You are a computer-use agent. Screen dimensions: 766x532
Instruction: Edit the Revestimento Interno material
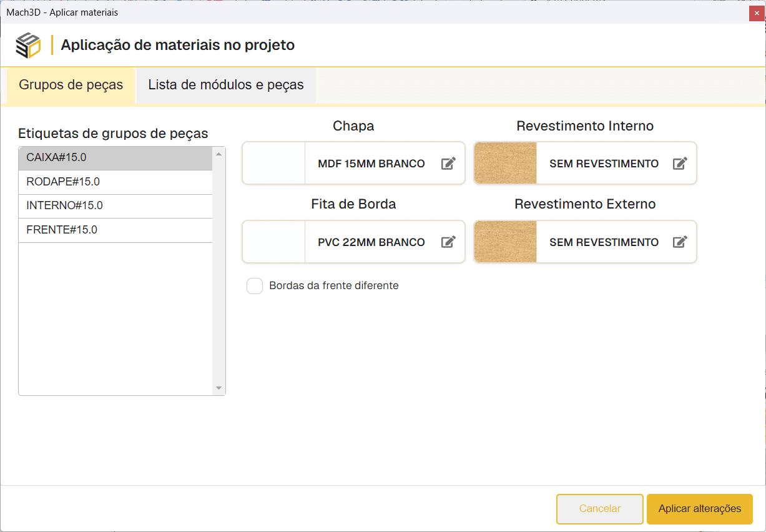pyautogui.click(x=680, y=164)
